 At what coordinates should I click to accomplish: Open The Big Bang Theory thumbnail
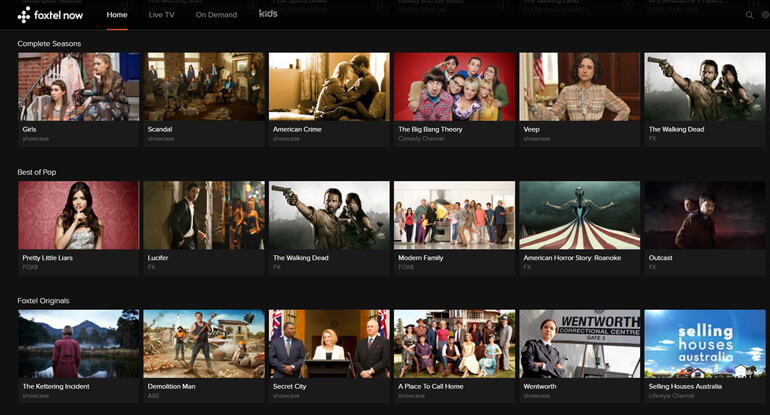pyautogui.click(x=454, y=87)
